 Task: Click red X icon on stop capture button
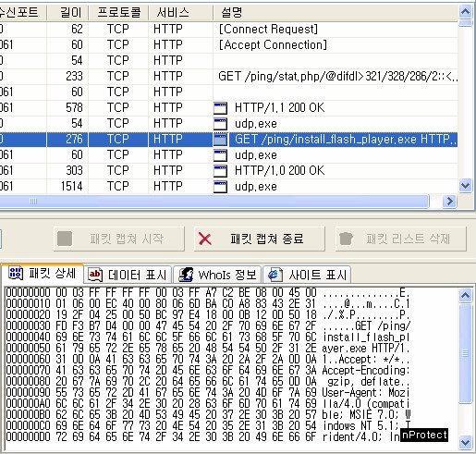(205, 239)
